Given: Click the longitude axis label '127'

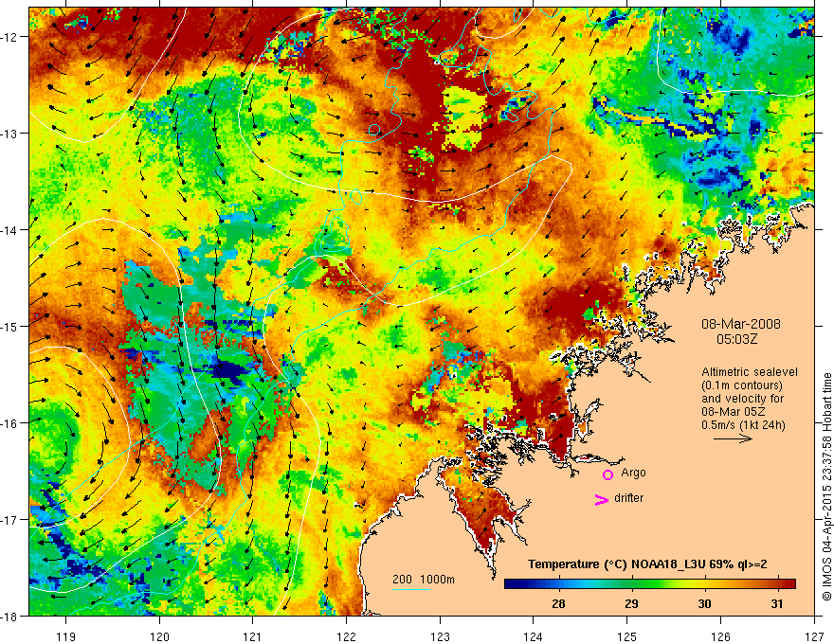Looking at the screenshot, I should (x=814, y=636).
